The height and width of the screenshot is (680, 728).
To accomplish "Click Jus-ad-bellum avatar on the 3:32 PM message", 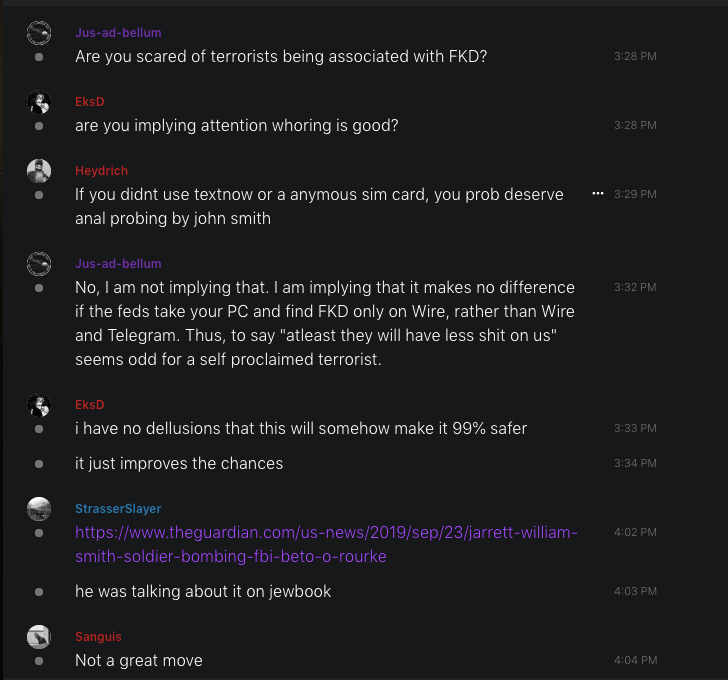I will tap(39, 264).
